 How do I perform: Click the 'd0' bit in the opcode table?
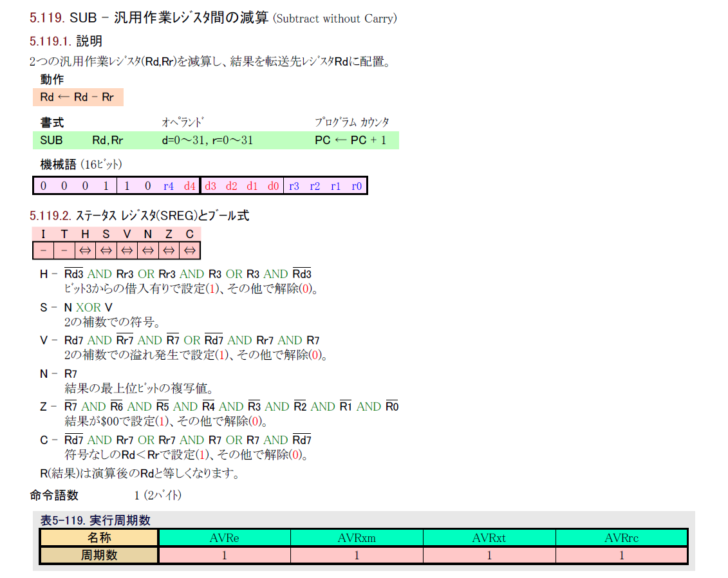273,186
